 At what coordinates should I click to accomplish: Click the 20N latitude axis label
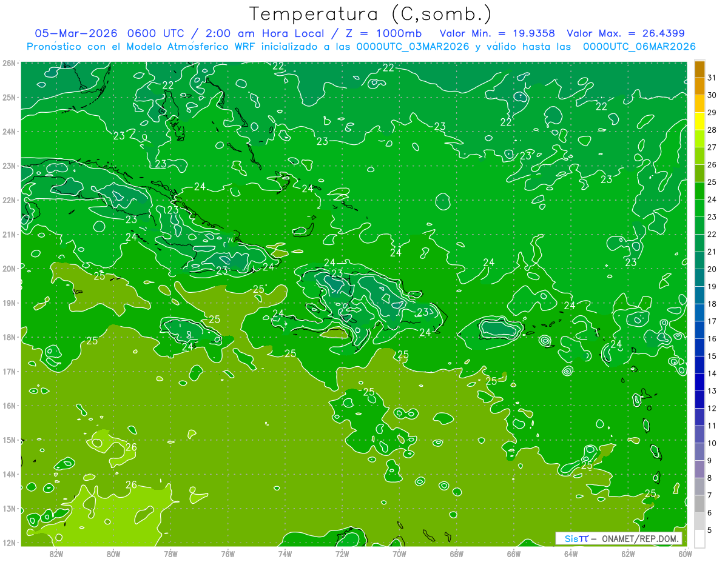coord(9,269)
